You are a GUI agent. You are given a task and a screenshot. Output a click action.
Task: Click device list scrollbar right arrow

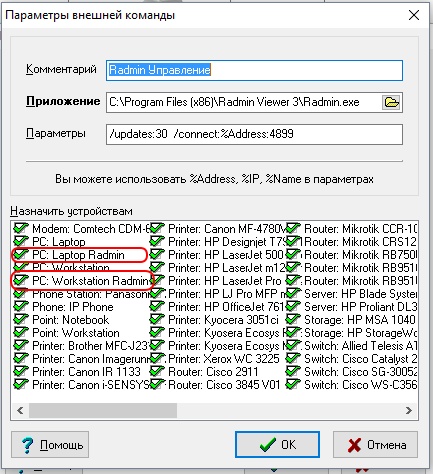(x=409, y=410)
